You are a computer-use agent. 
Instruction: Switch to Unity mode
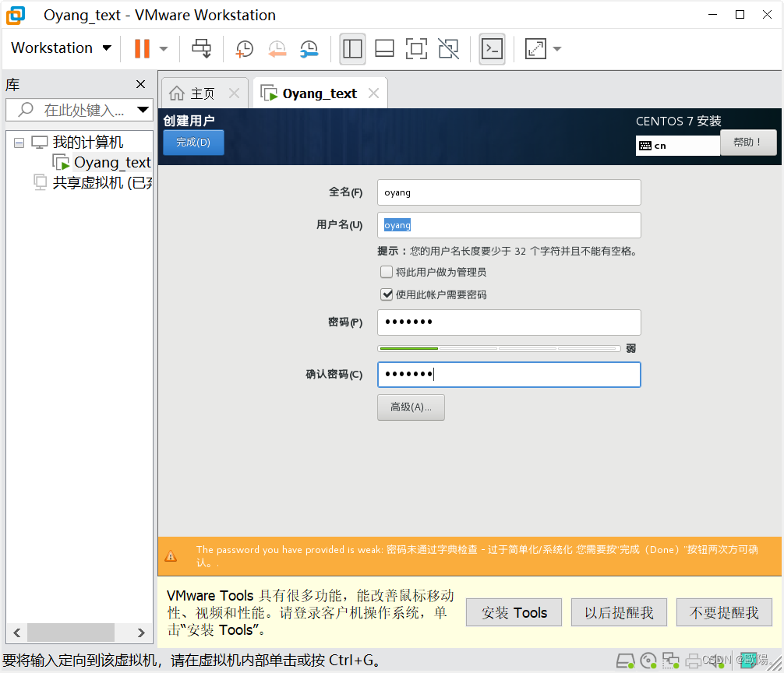[448, 49]
